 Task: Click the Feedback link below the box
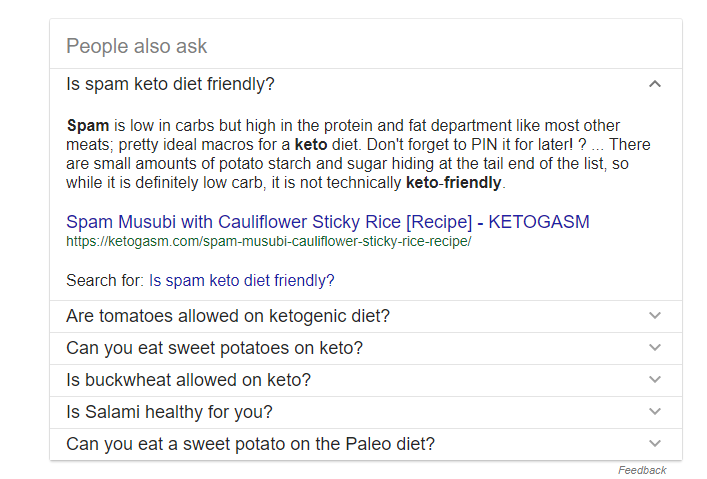pyautogui.click(x=642, y=470)
